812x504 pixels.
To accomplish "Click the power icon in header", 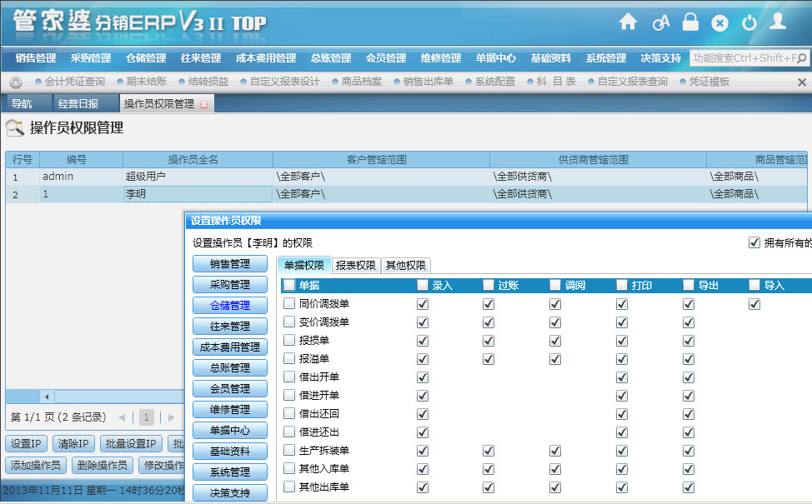I will (749, 22).
